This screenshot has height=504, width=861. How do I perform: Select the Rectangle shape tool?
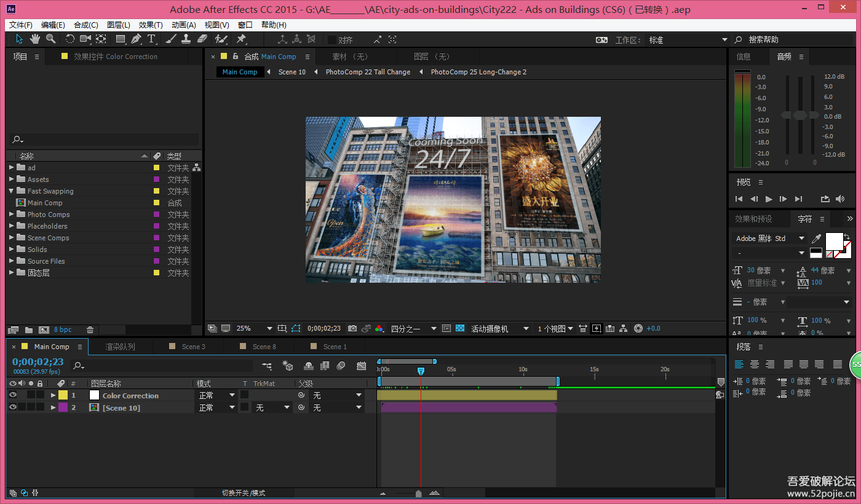tap(121, 39)
